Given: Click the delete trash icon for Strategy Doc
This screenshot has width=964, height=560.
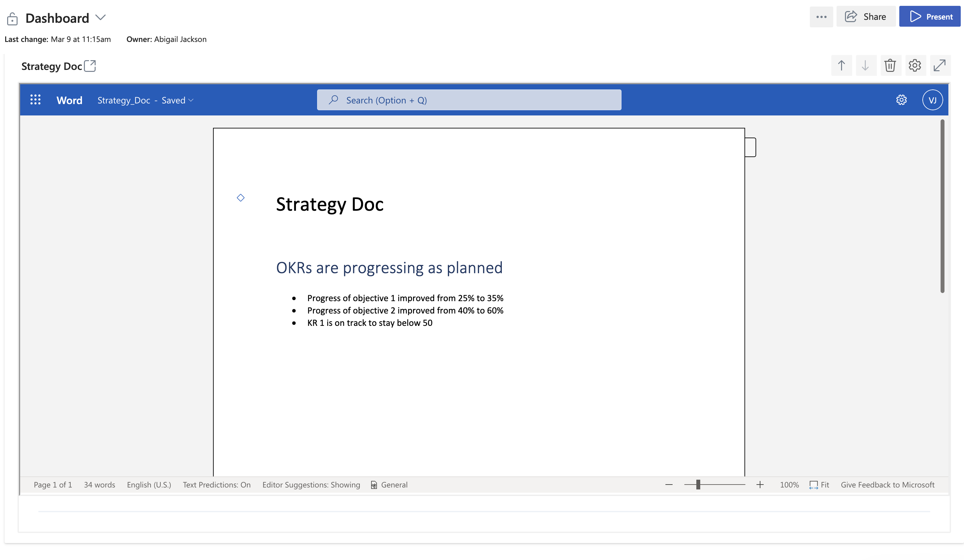Looking at the screenshot, I should [x=889, y=65].
